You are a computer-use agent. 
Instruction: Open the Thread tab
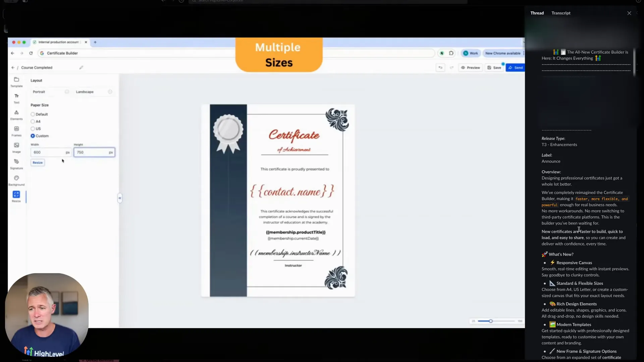coord(537,13)
